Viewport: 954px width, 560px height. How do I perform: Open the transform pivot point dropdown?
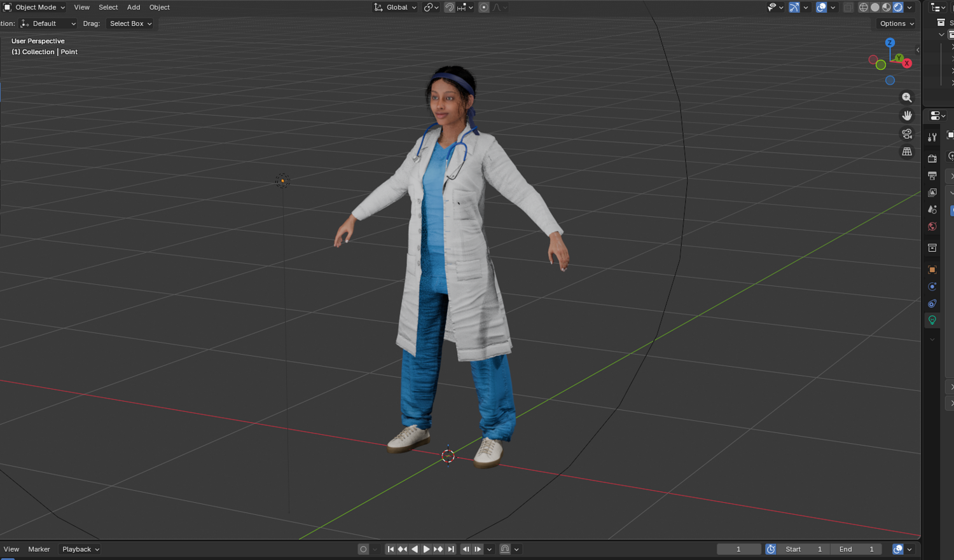click(x=431, y=7)
